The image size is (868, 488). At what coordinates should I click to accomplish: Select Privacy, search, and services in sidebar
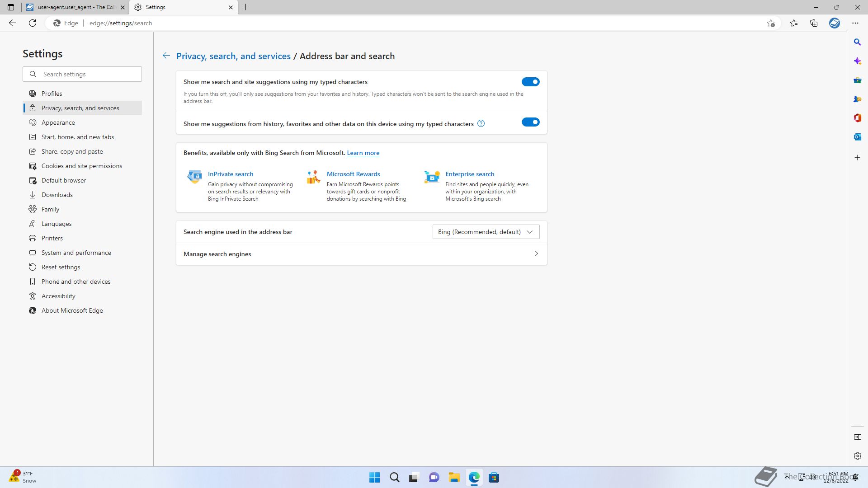(x=82, y=108)
